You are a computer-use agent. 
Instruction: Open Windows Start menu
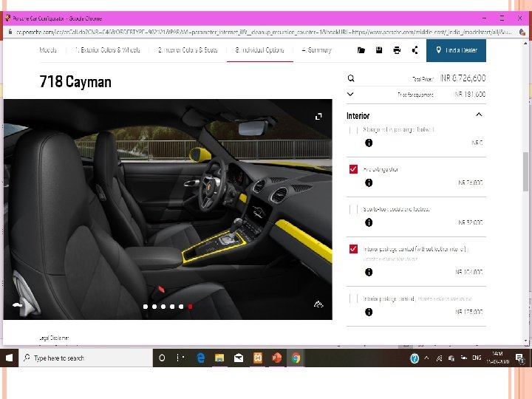click(x=9, y=358)
